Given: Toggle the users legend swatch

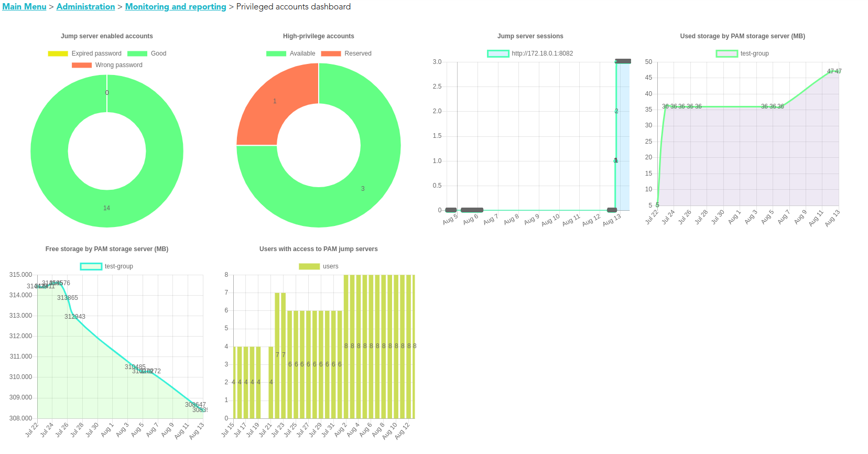Looking at the screenshot, I should (x=309, y=266).
